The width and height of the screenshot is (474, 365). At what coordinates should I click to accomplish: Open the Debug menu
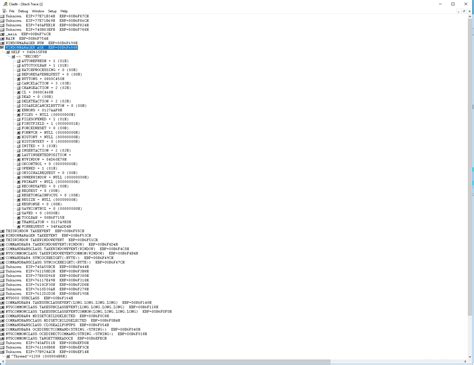pyautogui.click(x=23, y=11)
